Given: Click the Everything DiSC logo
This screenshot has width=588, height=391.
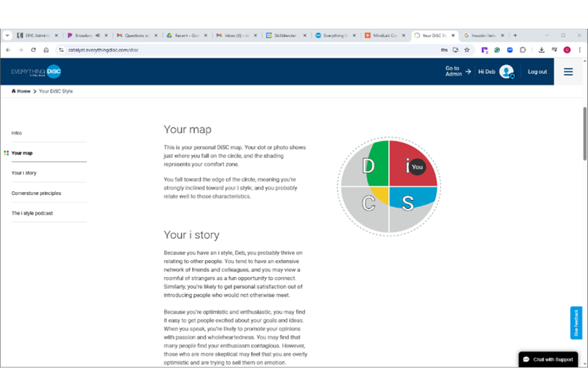Looking at the screenshot, I should [36, 72].
